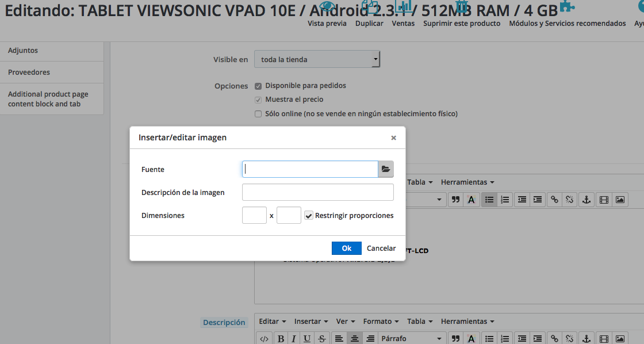Viewport: 644px width, 344px height.
Task: Click numbered list icon in upper editor toolbar
Action: 505,200
